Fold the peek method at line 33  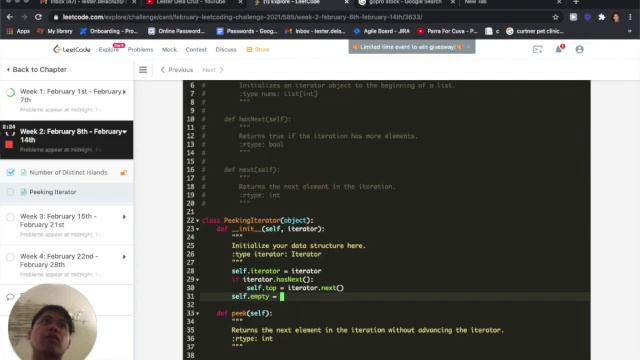[x=198, y=314]
